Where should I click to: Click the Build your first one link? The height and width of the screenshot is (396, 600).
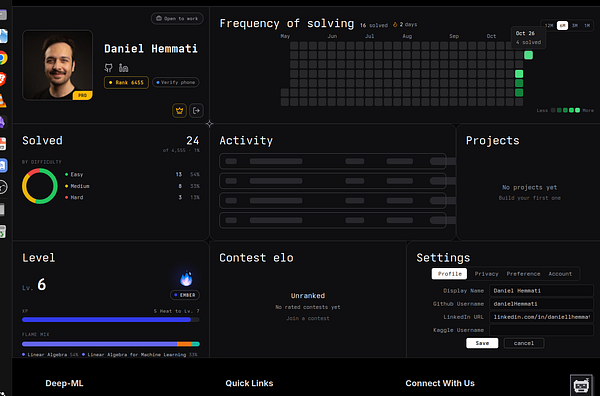coord(530,198)
